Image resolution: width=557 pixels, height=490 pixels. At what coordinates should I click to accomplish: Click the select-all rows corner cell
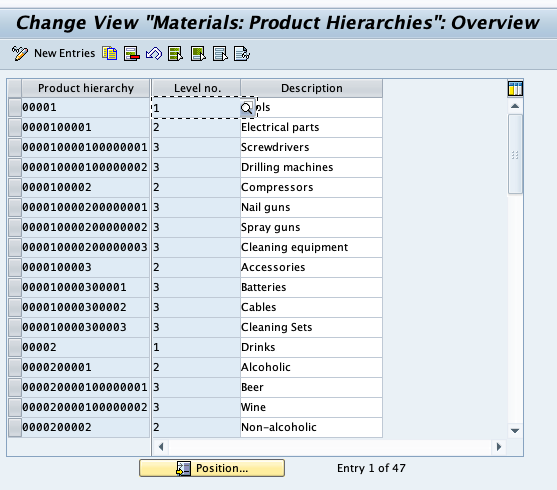[x=15, y=88]
